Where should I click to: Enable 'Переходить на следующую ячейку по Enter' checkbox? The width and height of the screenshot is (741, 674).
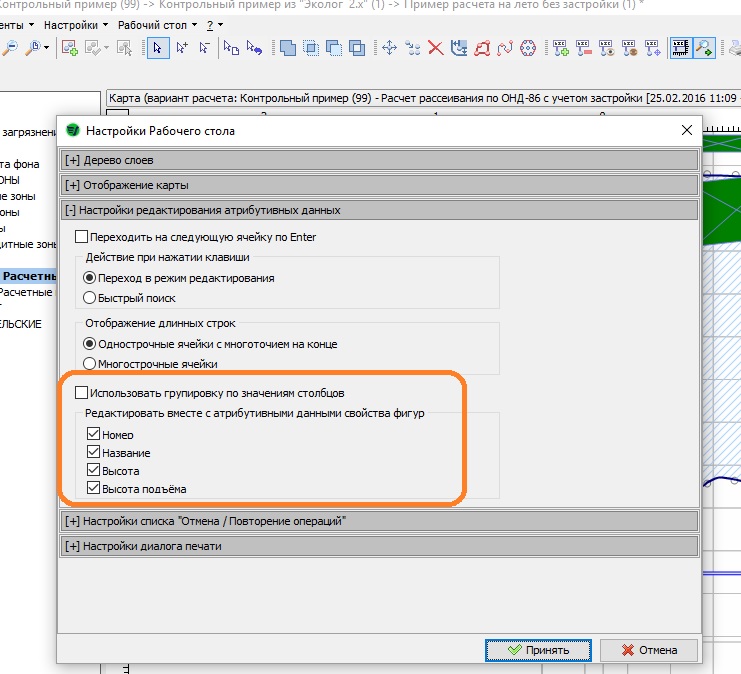[82, 237]
